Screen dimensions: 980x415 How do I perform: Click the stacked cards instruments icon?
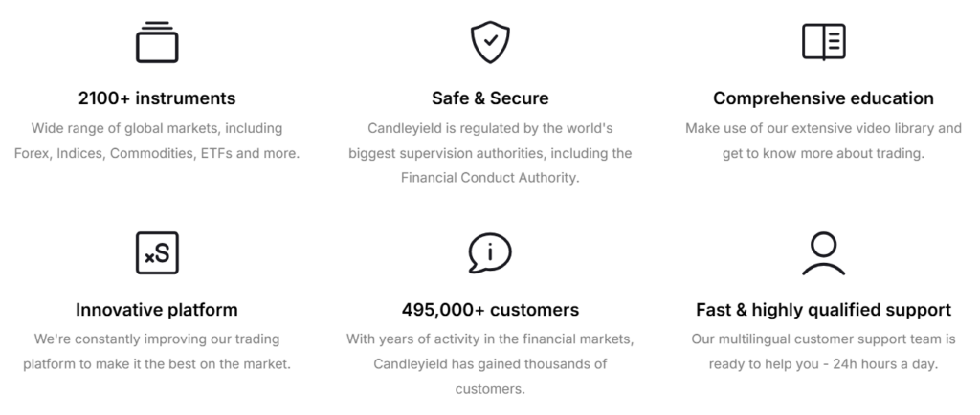(157, 42)
